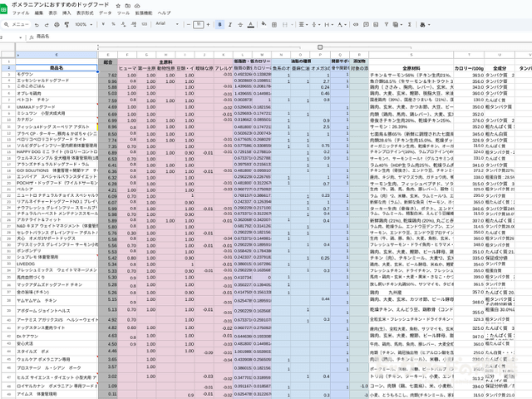Select the アイムス 体重管理用 cell
The width and height of the screenshot is (532, 399).
point(57,394)
